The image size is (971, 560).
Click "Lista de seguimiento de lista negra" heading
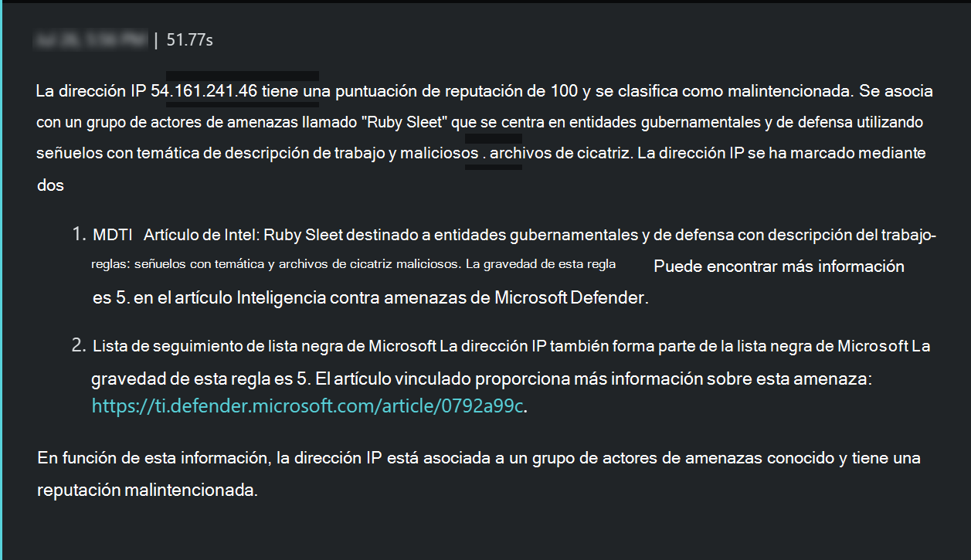click(x=228, y=346)
